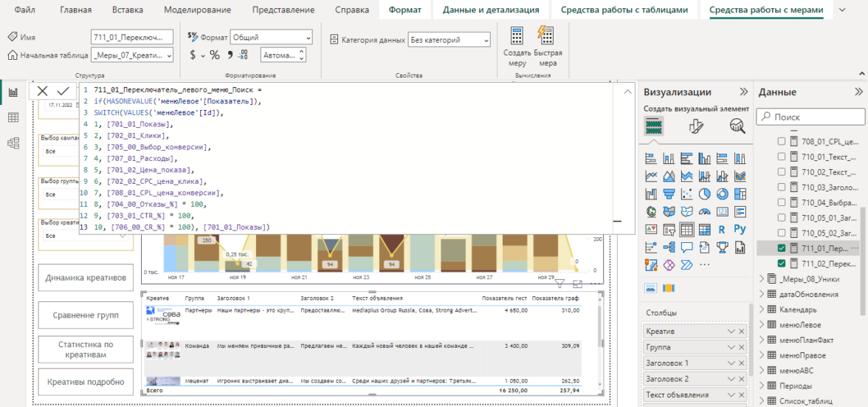Check the 708_01_CPL measure checkbox
This screenshot has width=868, height=407.
782,142
